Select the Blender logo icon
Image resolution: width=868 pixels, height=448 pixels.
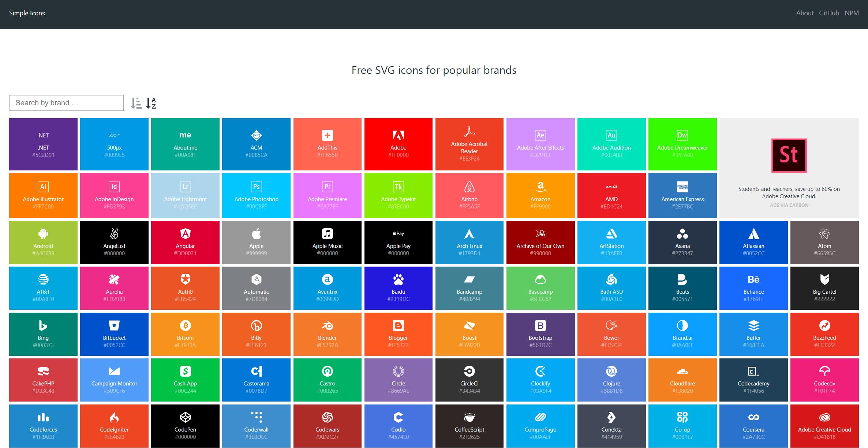pyautogui.click(x=327, y=325)
